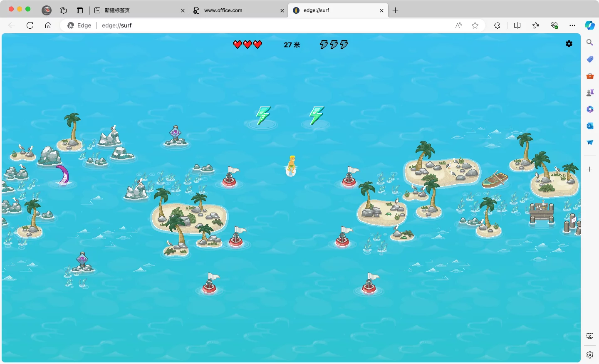
Task: Close the www.office.com tab
Action: coord(282,10)
